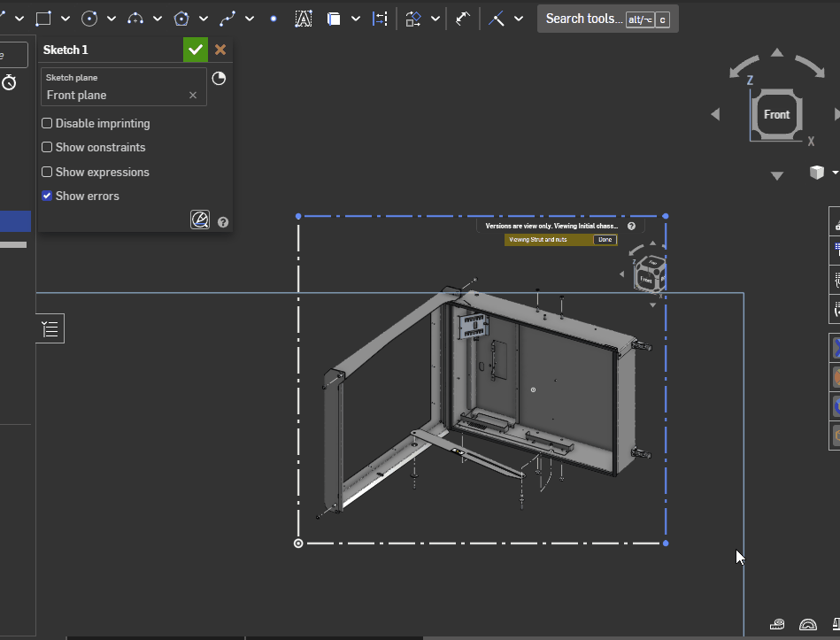Choose the inscribed polygon sketch tool
Image resolution: width=840 pixels, height=640 pixels.
(181, 19)
